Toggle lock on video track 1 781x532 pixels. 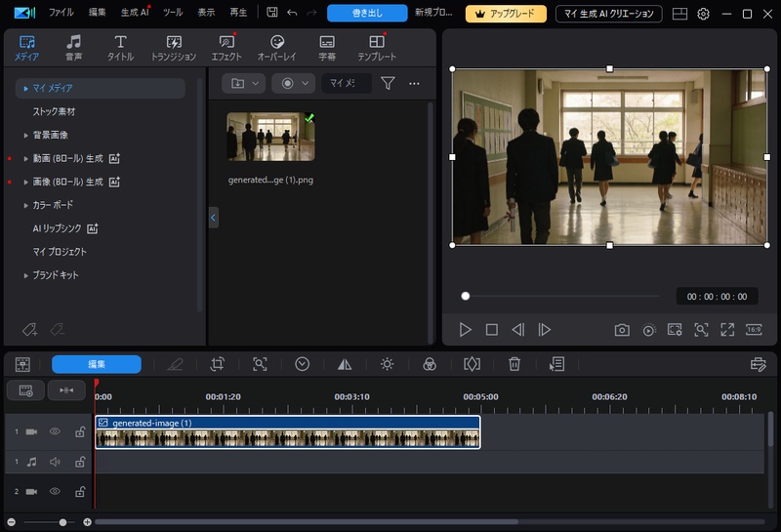coord(80,431)
